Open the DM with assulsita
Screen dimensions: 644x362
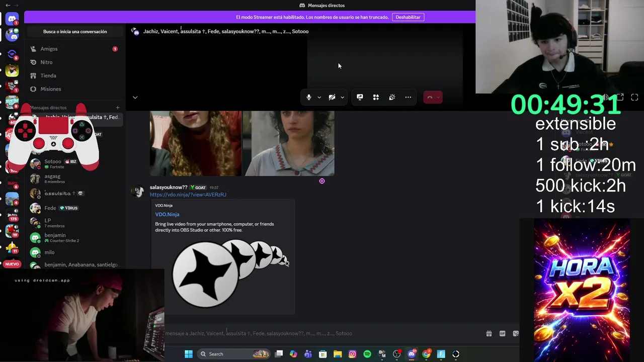[74, 193]
